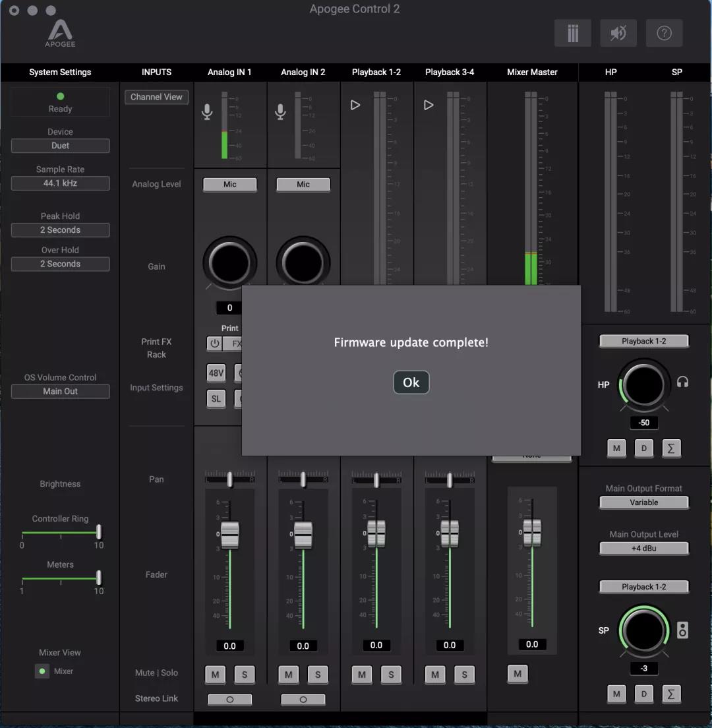
Task: Open HP source dropdown Playback 1-2
Action: 644,342
